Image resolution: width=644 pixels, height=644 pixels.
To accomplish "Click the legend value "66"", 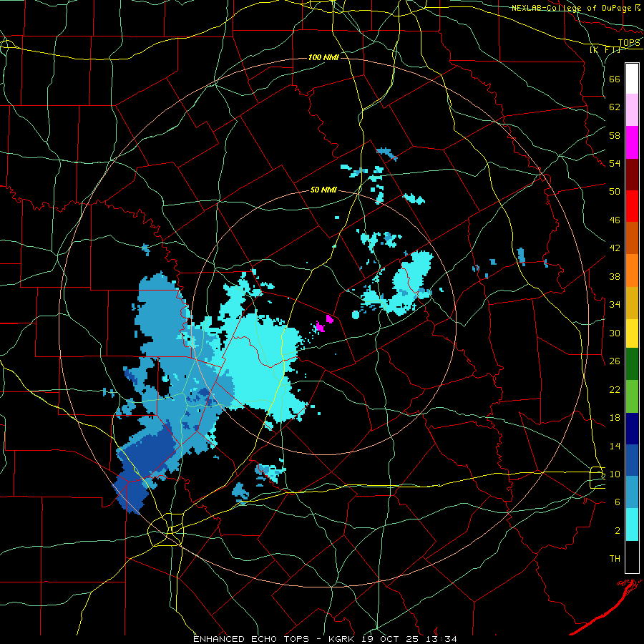I will [615, 79].
